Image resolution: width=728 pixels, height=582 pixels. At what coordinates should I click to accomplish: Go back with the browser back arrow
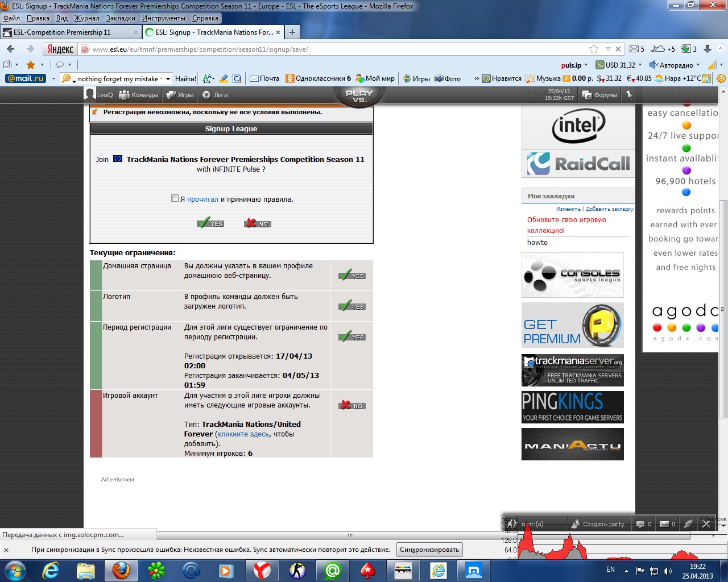tap(11, 49)
